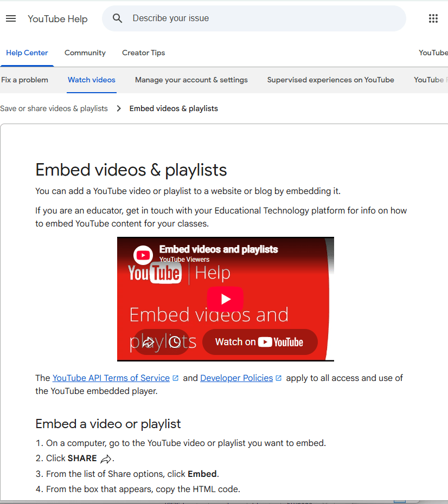Open YouTube API Terms of Service link

point(111,378)
